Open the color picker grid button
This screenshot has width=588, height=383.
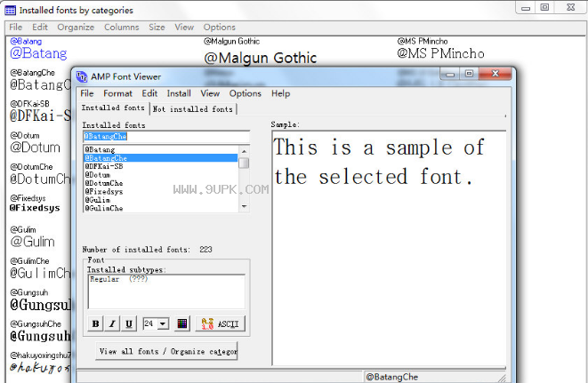point(182,323)
